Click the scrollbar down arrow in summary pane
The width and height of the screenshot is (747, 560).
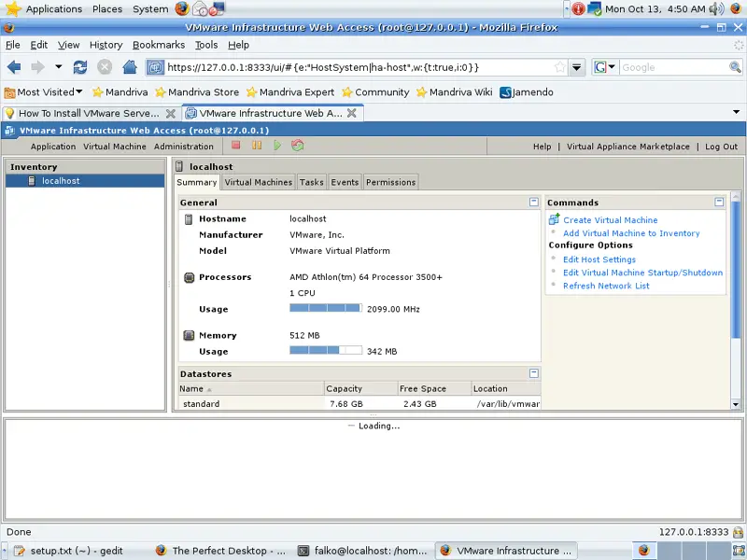(x=736, y=405)
